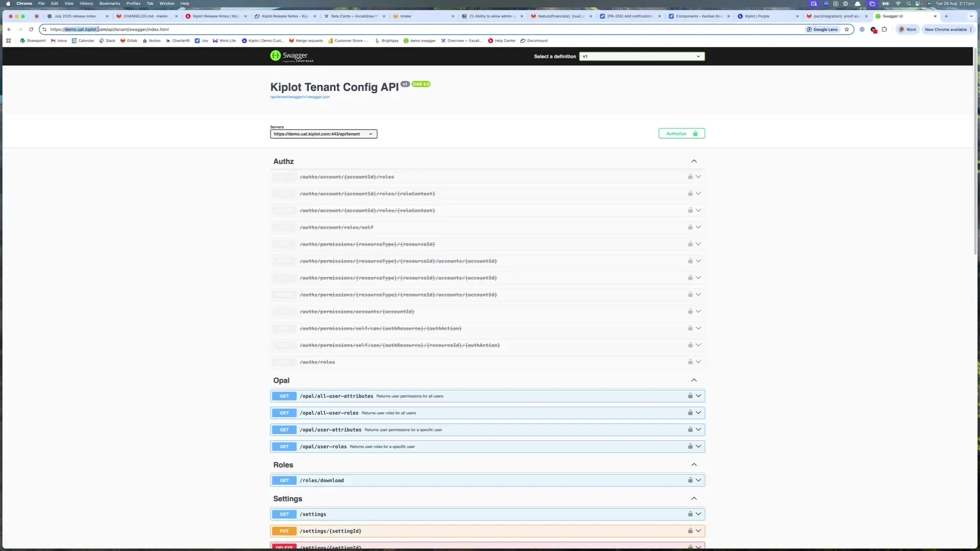Screen dimensions: 980x551
Task: Open the swagger.json link under title
Action: click(x=300, y=97)
